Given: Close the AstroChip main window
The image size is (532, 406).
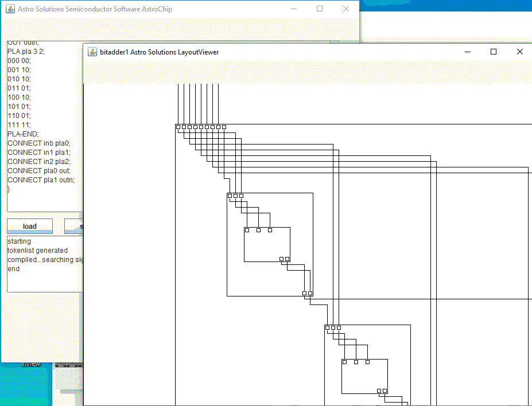Looking at the screenshot, I should 345,9.
